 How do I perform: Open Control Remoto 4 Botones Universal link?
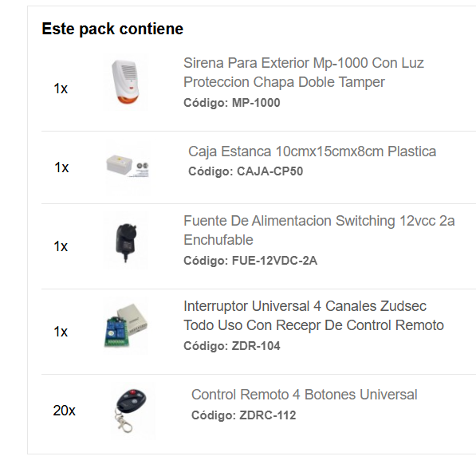(x=305, y=395)
